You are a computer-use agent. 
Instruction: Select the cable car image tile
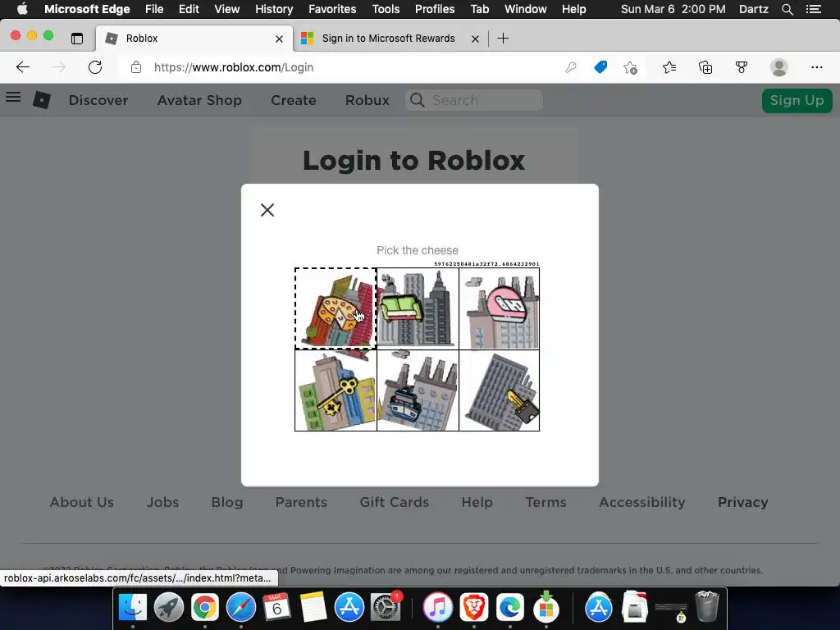tap(418, 390)
